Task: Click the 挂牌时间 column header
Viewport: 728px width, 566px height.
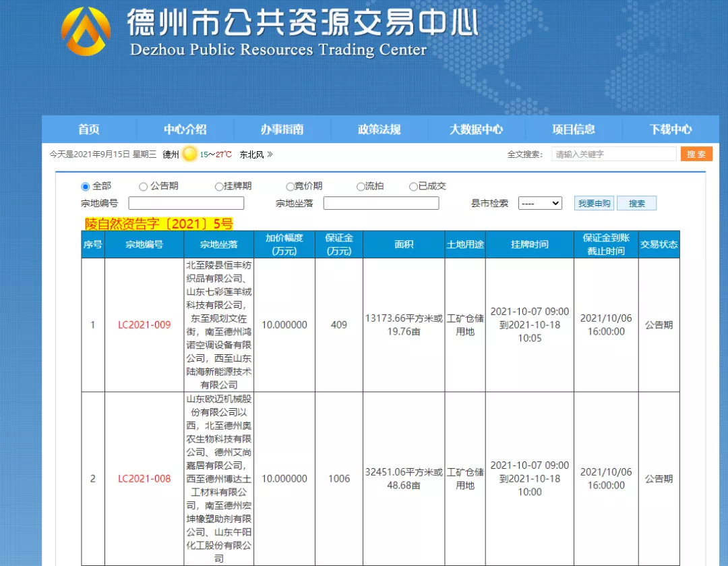Action: coord(530,244)
